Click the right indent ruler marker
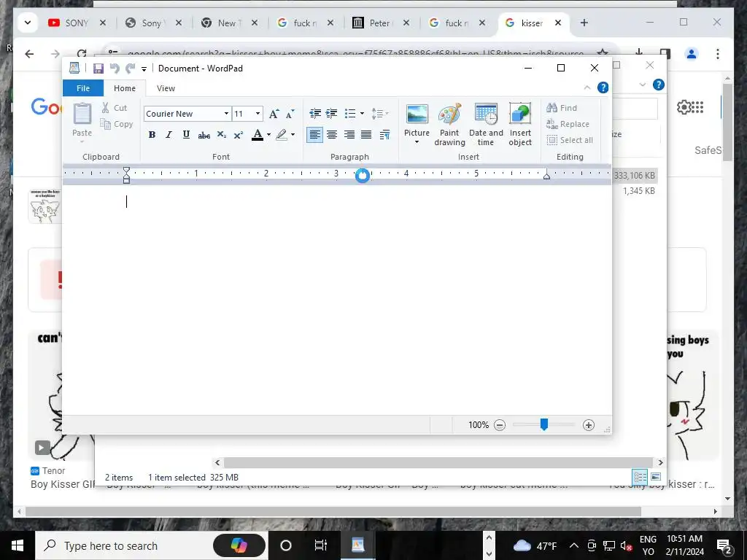Screen dimensions: 747x560 tap(547, 176)
